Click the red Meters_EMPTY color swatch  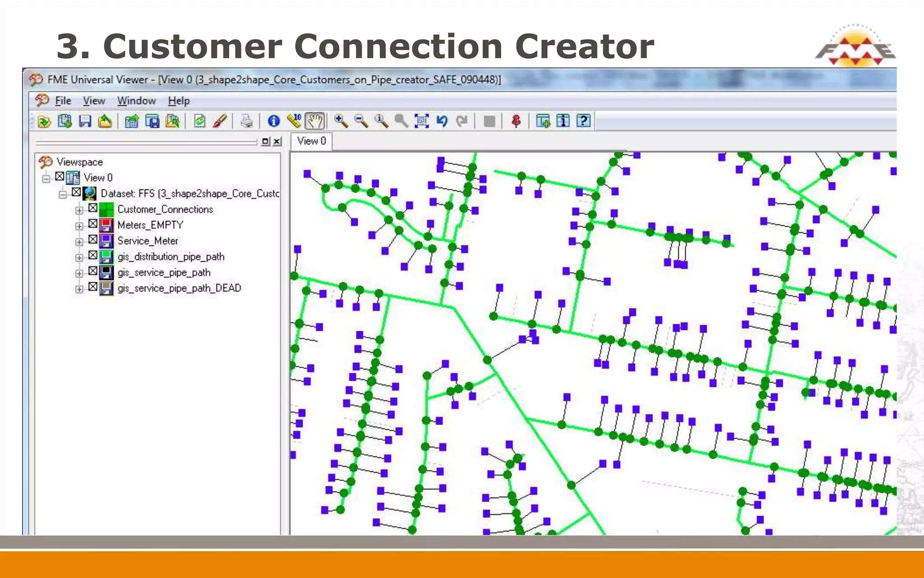tap(106, 225)
